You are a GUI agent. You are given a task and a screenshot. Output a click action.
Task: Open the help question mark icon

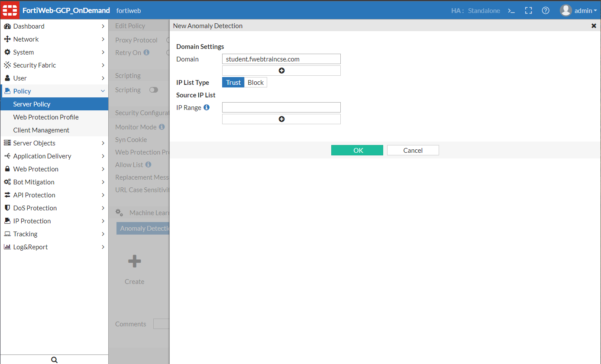[546, 10]
